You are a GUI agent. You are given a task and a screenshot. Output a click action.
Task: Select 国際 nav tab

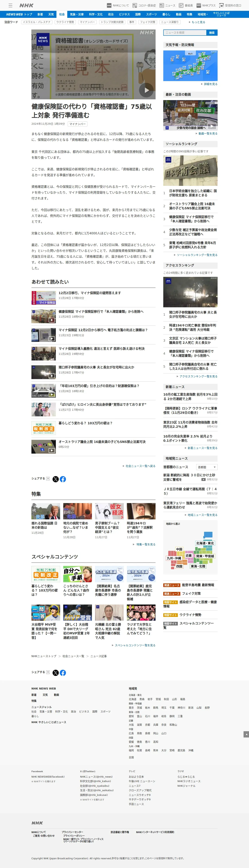pos(138,15)
